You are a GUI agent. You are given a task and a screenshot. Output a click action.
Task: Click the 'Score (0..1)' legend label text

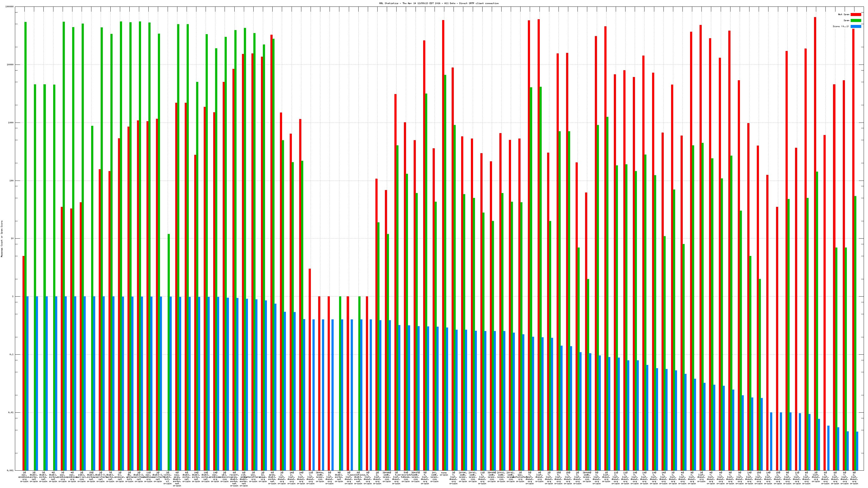pos(841,27)
